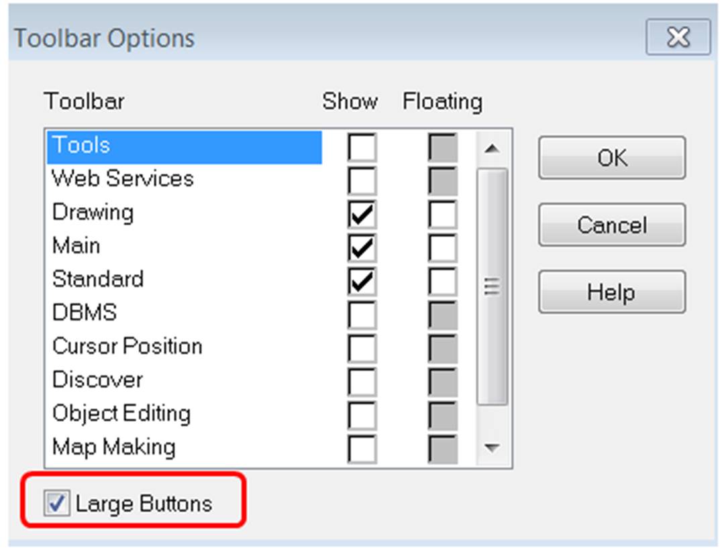Enable Show for the DBMS toolbar
This screenshot has width=728, height=560.
pyautogui.click(x=362, y=313)
